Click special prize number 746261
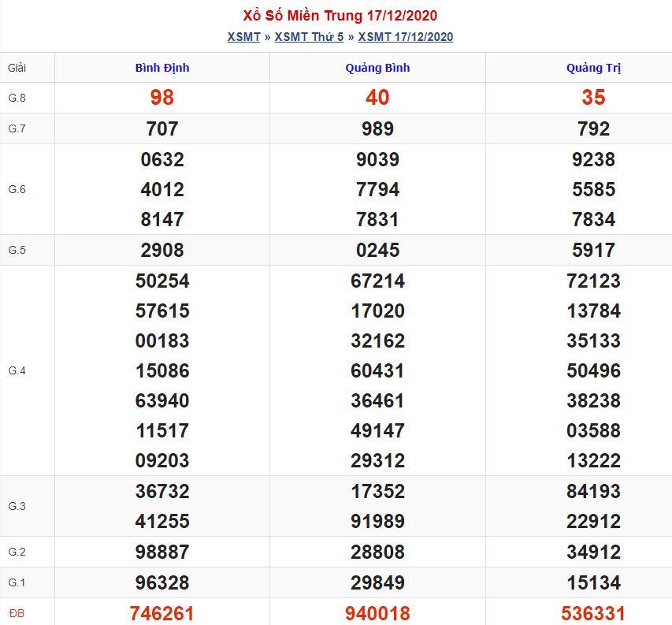 (162, 613)
